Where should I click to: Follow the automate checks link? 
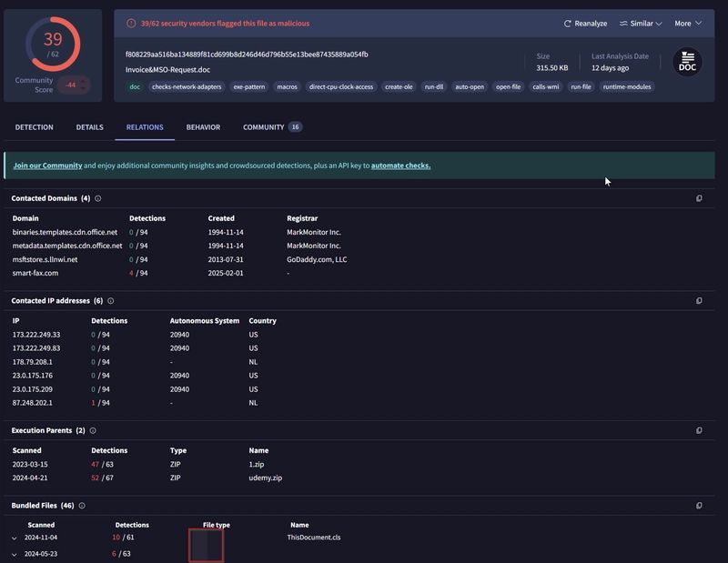point(400,166)
